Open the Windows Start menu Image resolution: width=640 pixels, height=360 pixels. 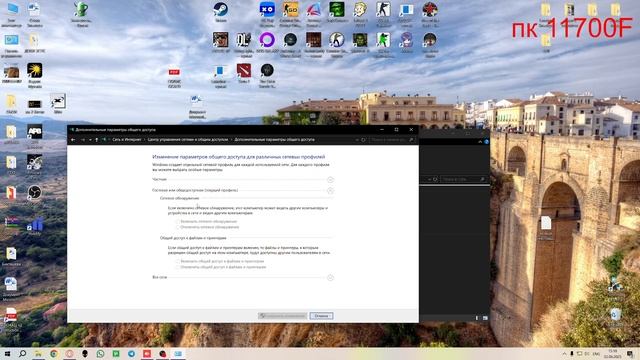(7, 353)
